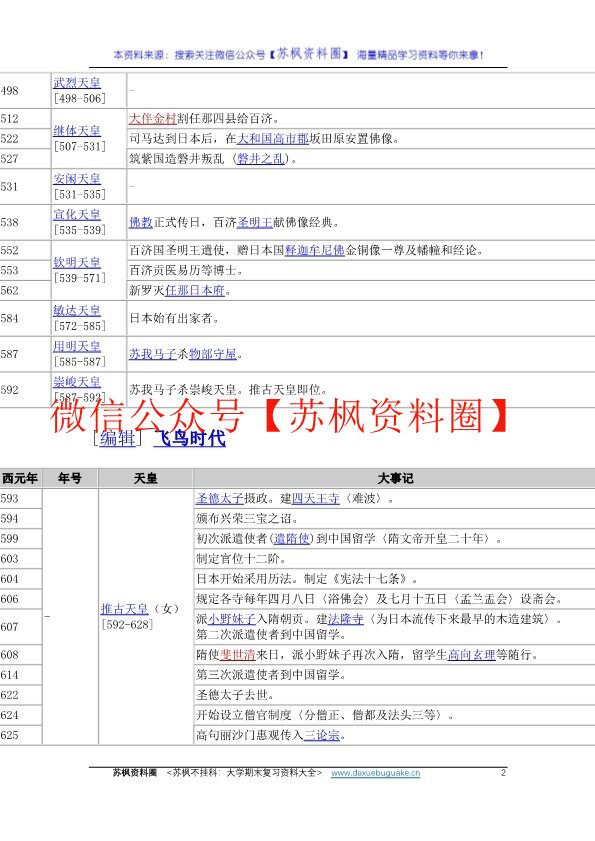Open the 飞鸟时代 heading link
The image size is (595, 841).
tap(189, 438)
